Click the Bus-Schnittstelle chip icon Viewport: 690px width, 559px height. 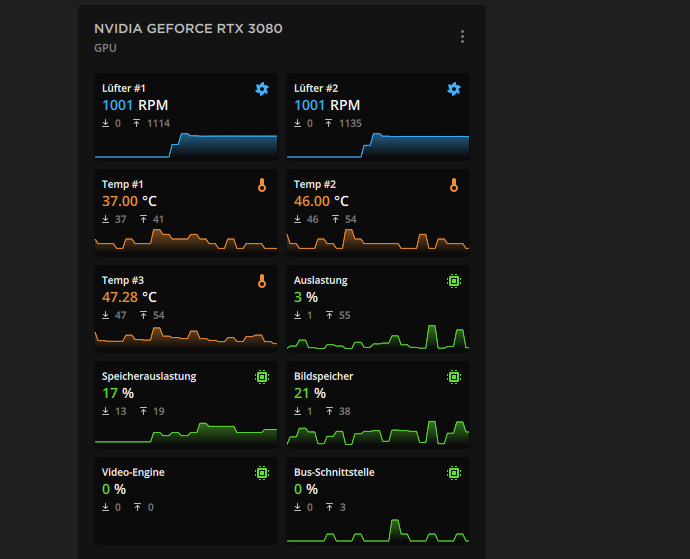click(454, 473)
